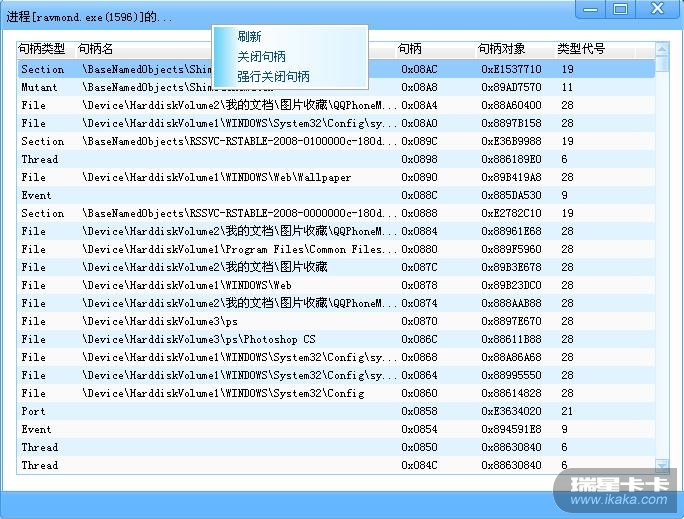The image size is (684, 519).
Task: Select the File row with handle 0x08A4
Action: tap(336, 105)
